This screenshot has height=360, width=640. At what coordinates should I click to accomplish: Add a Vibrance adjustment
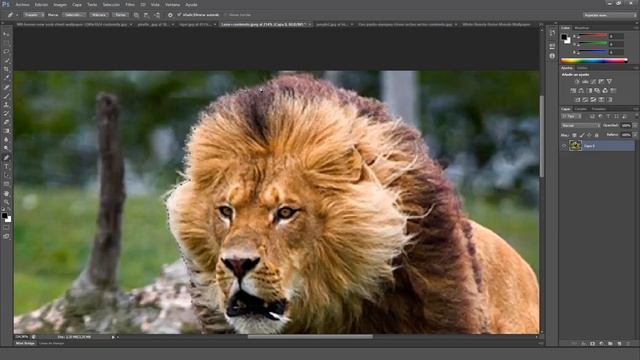[x=609, y=82]
